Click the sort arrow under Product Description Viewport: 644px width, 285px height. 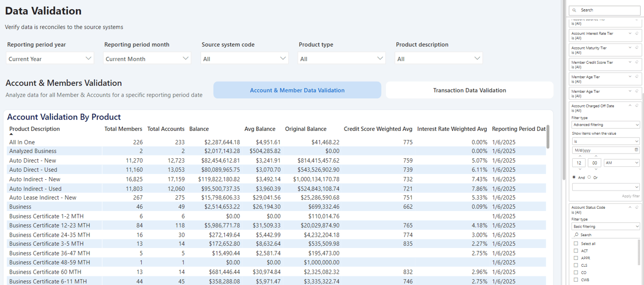(11, 135)
